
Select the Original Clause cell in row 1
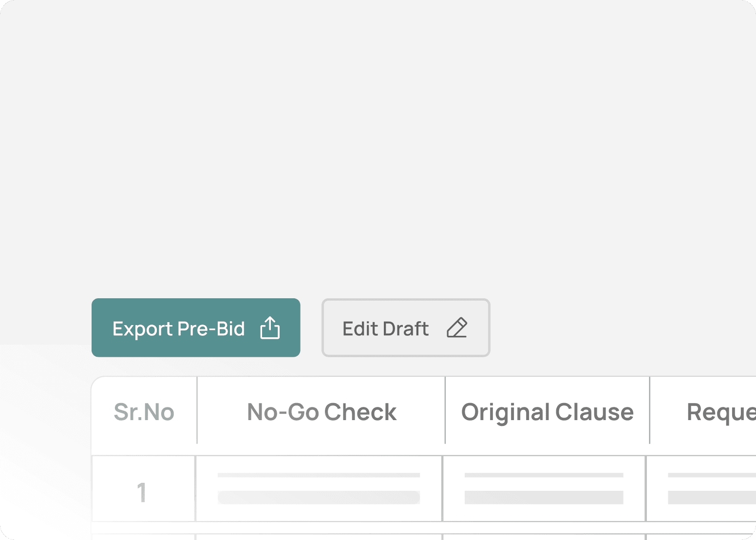[x=544, y=487]
